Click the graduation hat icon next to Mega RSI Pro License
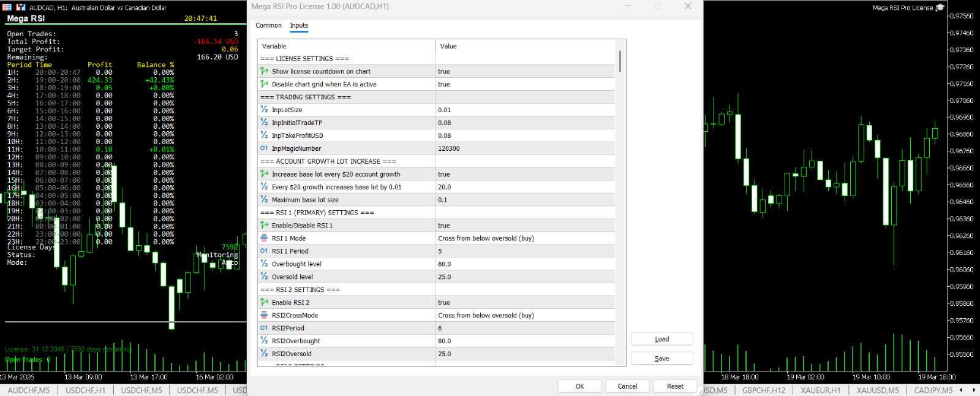 click(940, 7)
